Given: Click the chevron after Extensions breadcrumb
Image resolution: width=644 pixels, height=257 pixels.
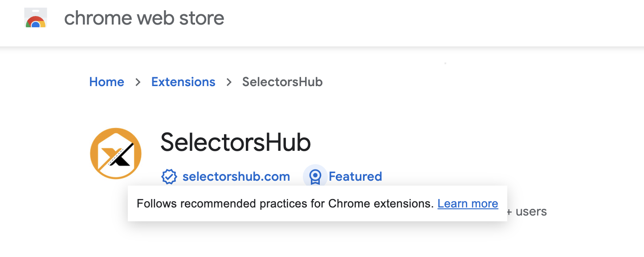Looking at the screenshot, I should pos(229,82).
